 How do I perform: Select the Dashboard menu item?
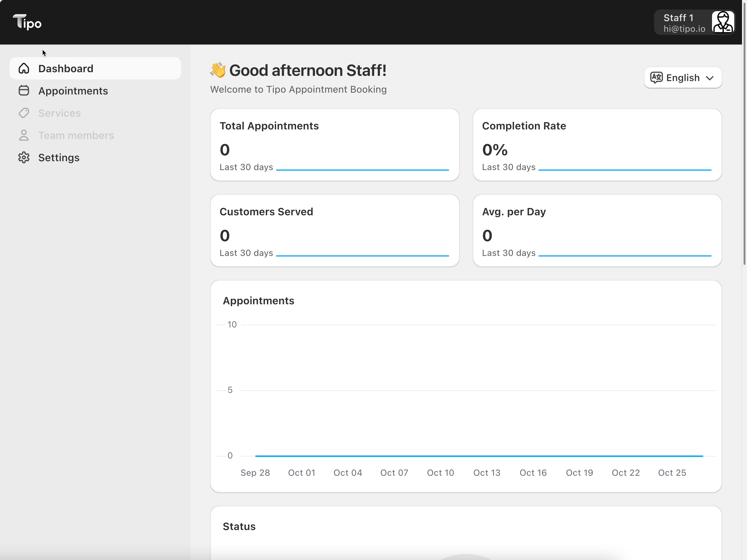(x=65, y=69)
